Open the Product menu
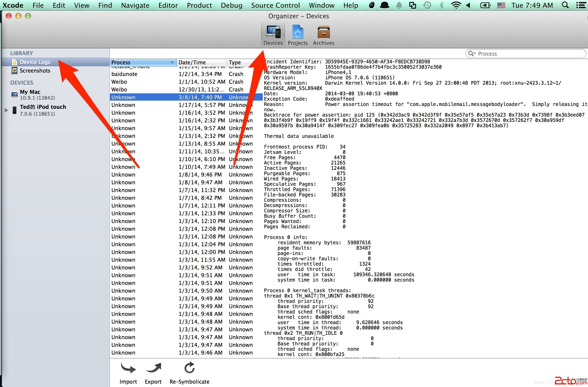Viewport: 588px width, 387px height. tap(199, 5)
